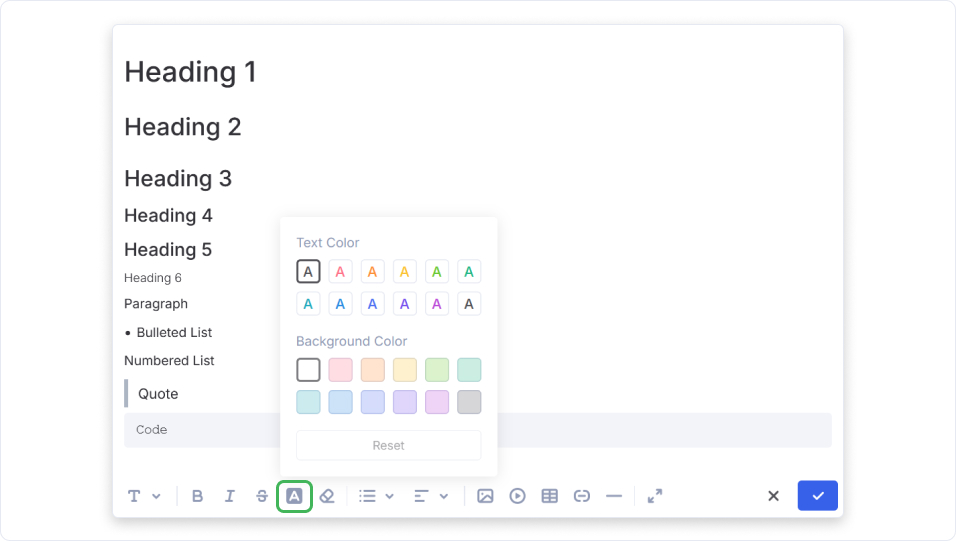
Task: Pick the light green background color swatch
Action: [x=437, y=370]
